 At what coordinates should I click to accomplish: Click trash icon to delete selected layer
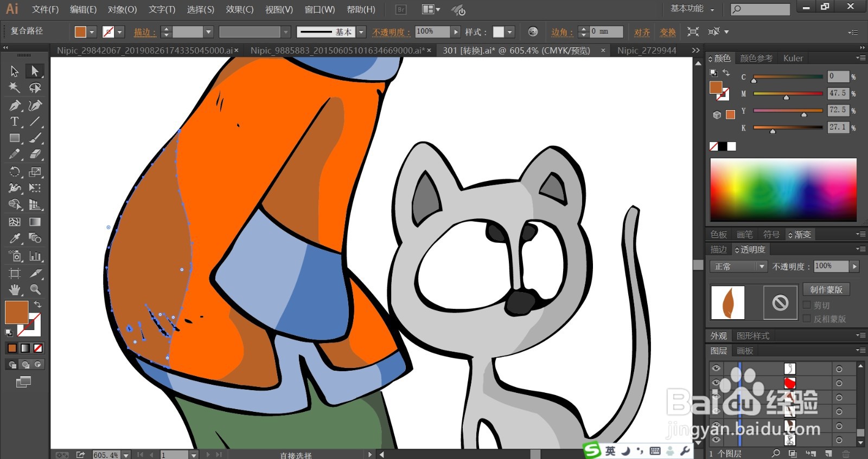(846, 454)
